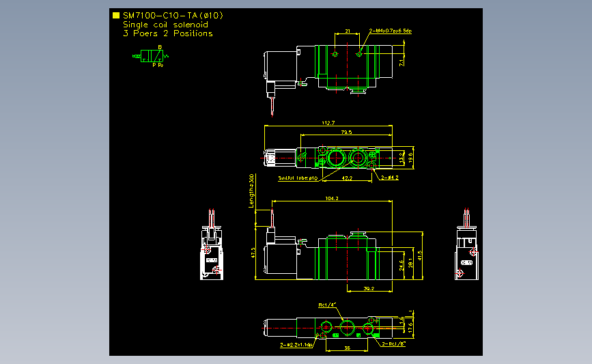The height and width of the screenshot is (364, 592).
Task: Click the 79.5 dimension value
Action: [x=346, y=132]
